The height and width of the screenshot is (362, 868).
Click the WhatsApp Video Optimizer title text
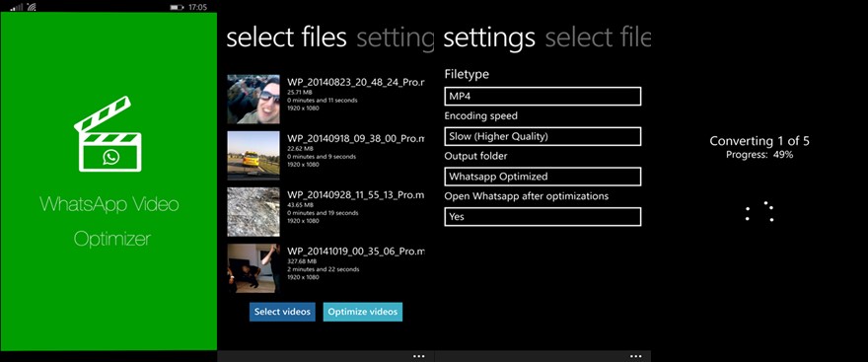109,222
